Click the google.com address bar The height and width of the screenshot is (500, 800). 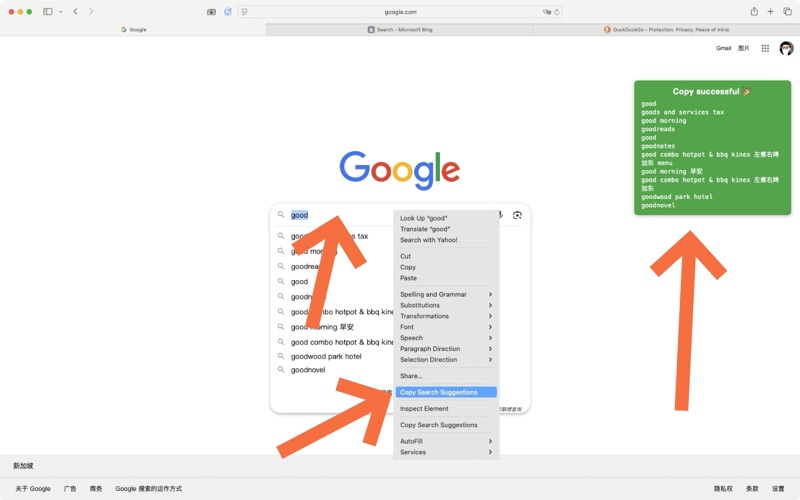click(x=400, y=12)
